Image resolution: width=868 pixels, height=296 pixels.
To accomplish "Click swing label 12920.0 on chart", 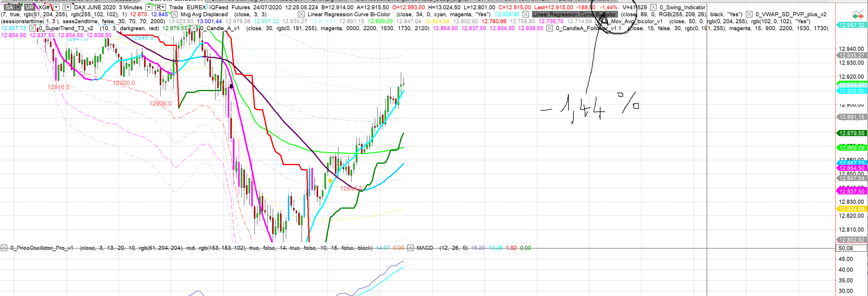I will pos(124,83).
